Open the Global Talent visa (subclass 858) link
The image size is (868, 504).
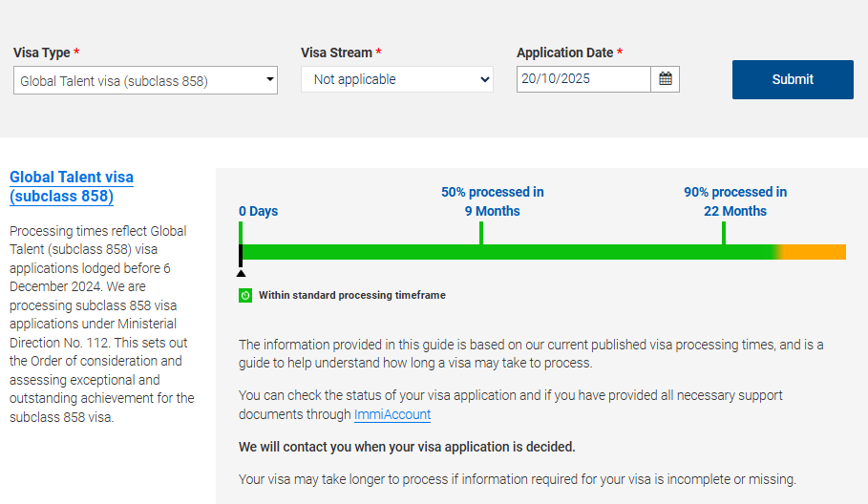[72, 187]
